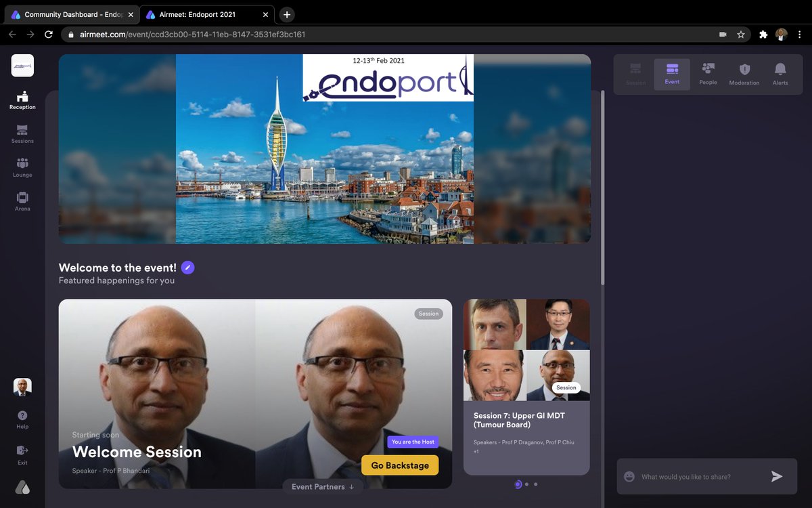The height and width of the screenshot is (508, 812).
Task: Click the Welcome Session title
Action: click(137, 452)
